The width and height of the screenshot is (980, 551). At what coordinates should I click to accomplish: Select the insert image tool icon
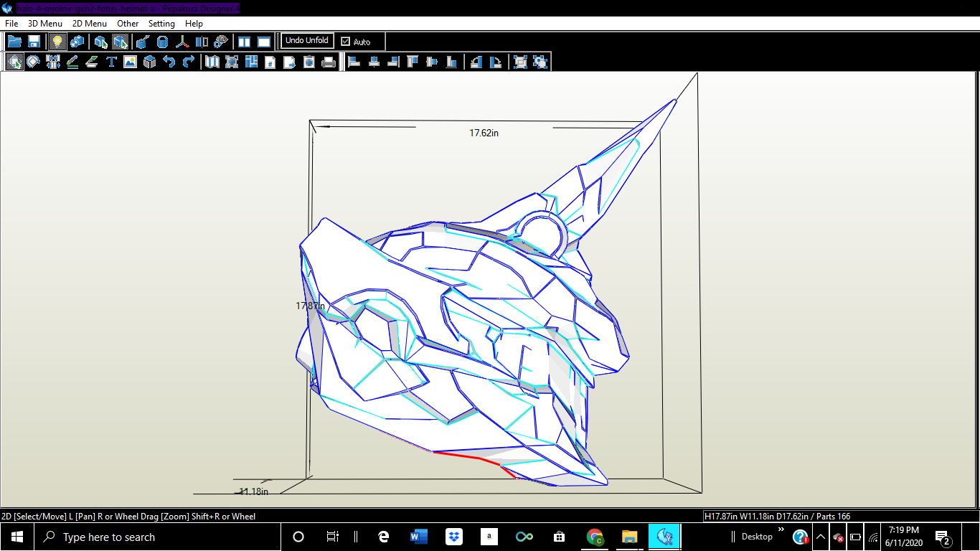click(x=131, y=62)
